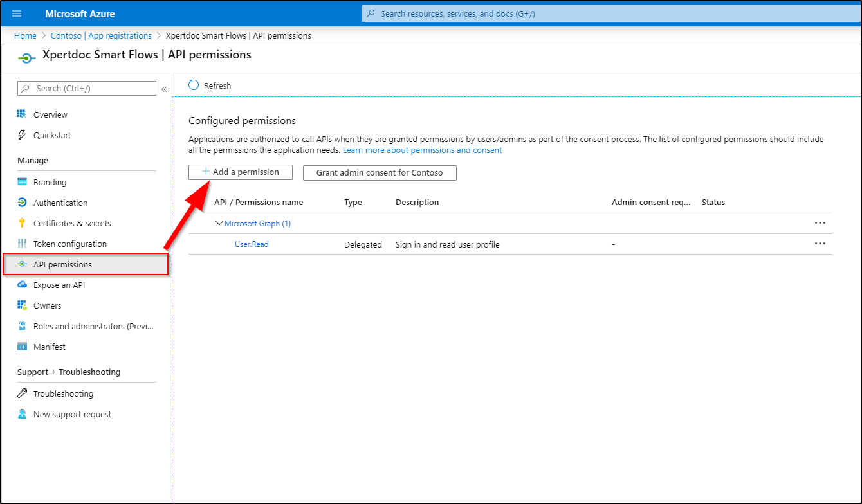862x504 pixels.
Task: Click the Support + Troubleshooting heading
Action: (69, 372)
